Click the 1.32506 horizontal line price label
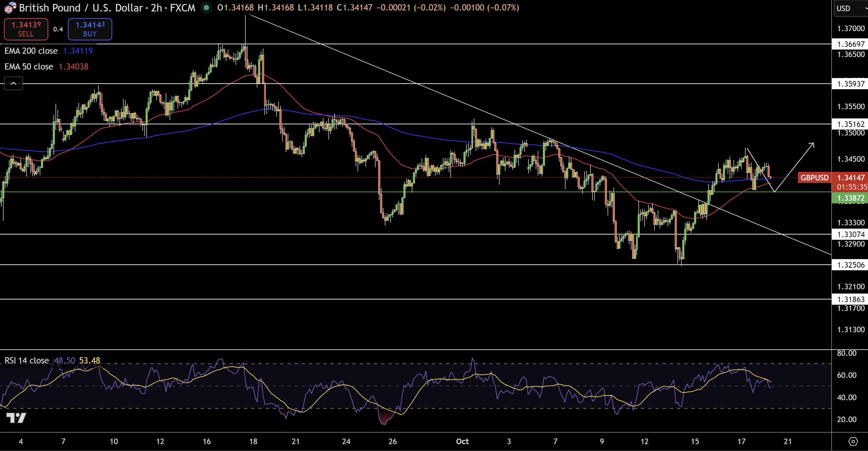868x451 pixels. coord(851,265)
